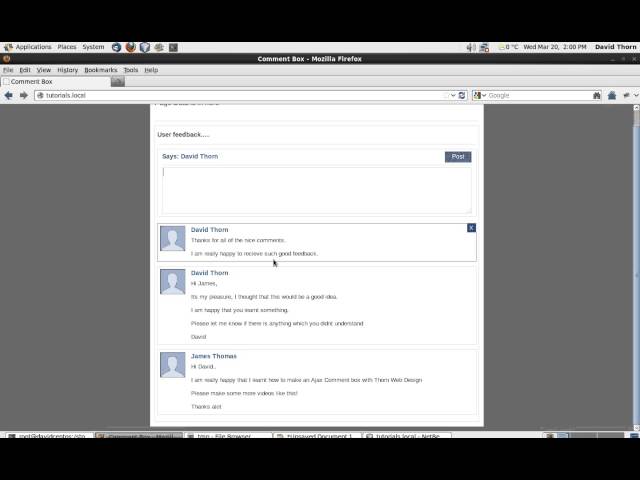Screen dimensions: 640x480
Task: Focus the comment text area
Action: point(317,190)
